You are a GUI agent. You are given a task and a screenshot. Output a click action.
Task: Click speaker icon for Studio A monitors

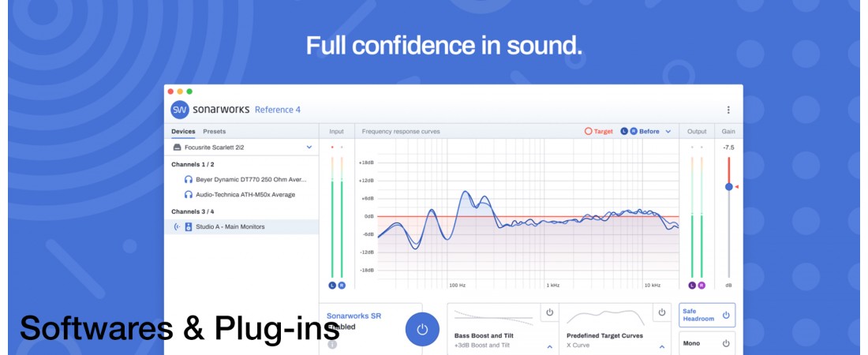pos(189,227)
